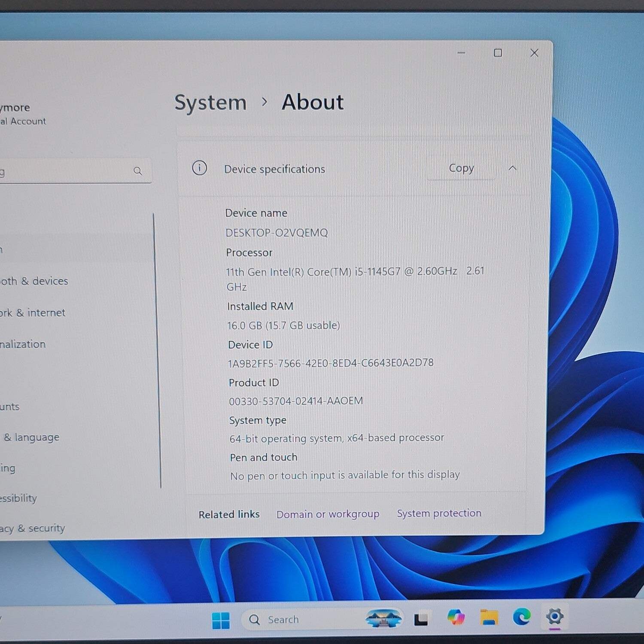
Task: Click the No pen or touch input text
Action: [345, 475]
